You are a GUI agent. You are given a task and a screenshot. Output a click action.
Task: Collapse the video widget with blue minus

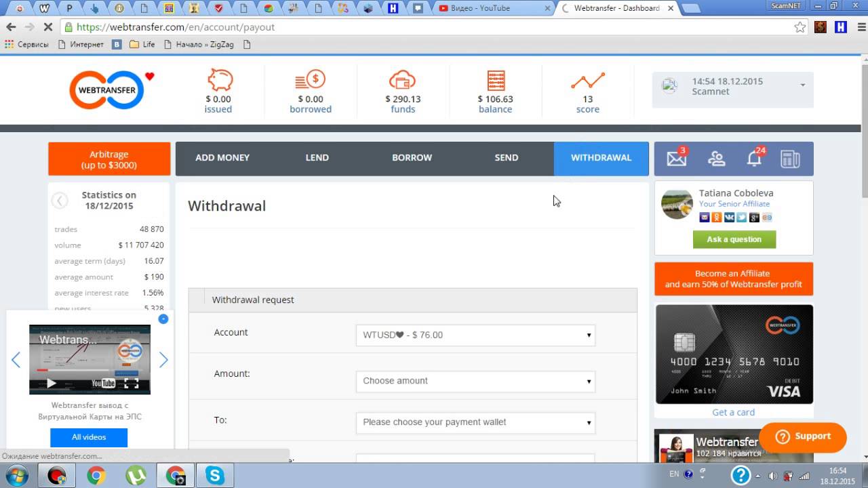(x=163, y=319)
